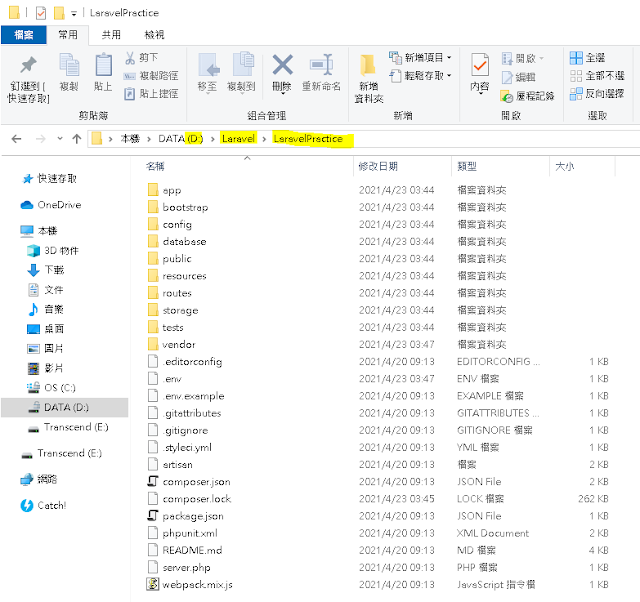Viewport: 640px width, 602px height.
Task: Sort by the Name (名稱) column header
Action: coord(155,167)
